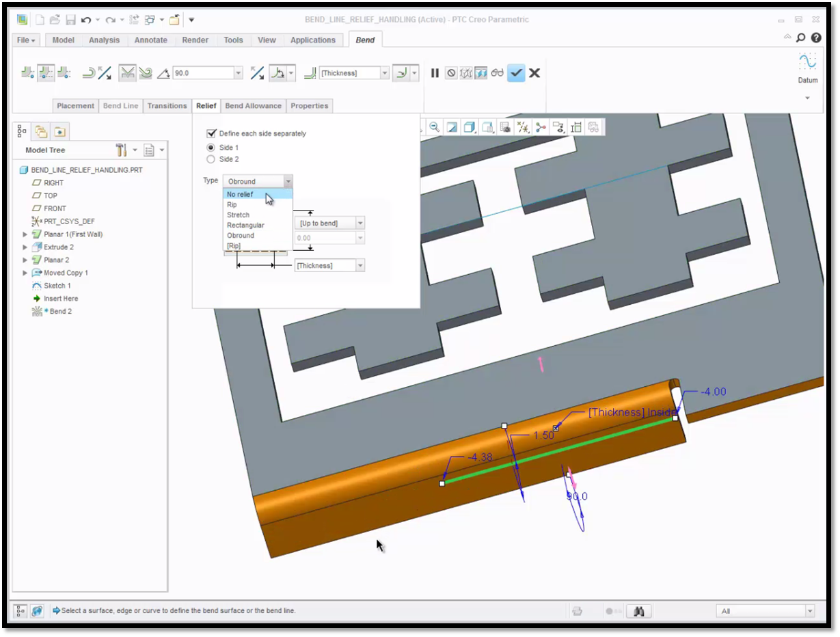Click the bend radius [Thickness] field
Image resolution: width=840 pixels, height=637 pixels.
coord(349,72)
